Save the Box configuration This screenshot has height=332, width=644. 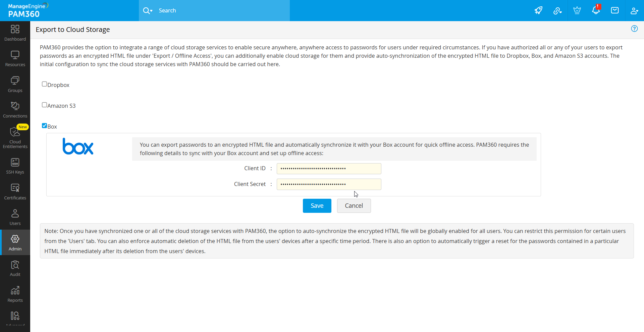coord(317,205)
